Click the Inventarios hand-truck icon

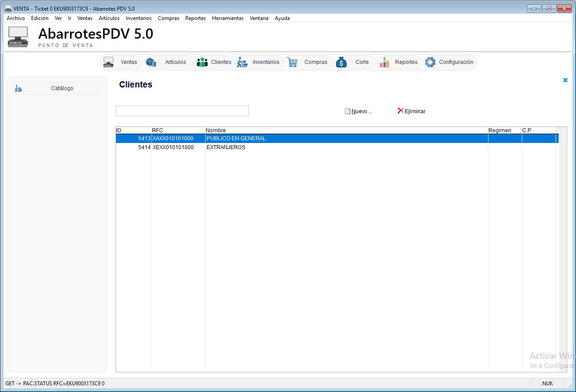click(x=242, y=62)
